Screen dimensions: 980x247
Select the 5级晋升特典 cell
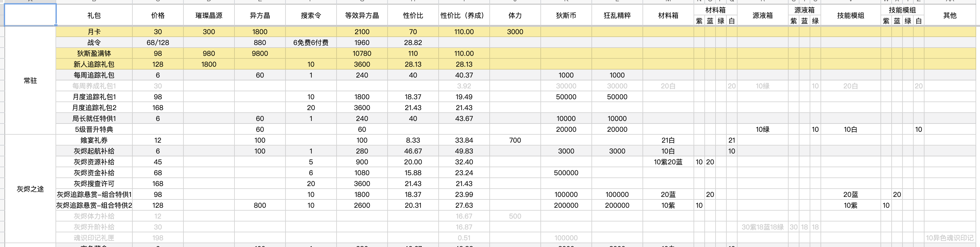94,129
